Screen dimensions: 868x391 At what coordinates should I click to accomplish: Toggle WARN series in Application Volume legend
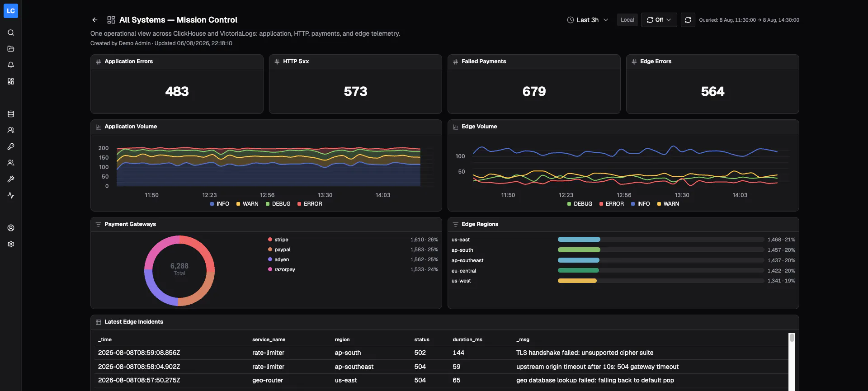point(247,204)
